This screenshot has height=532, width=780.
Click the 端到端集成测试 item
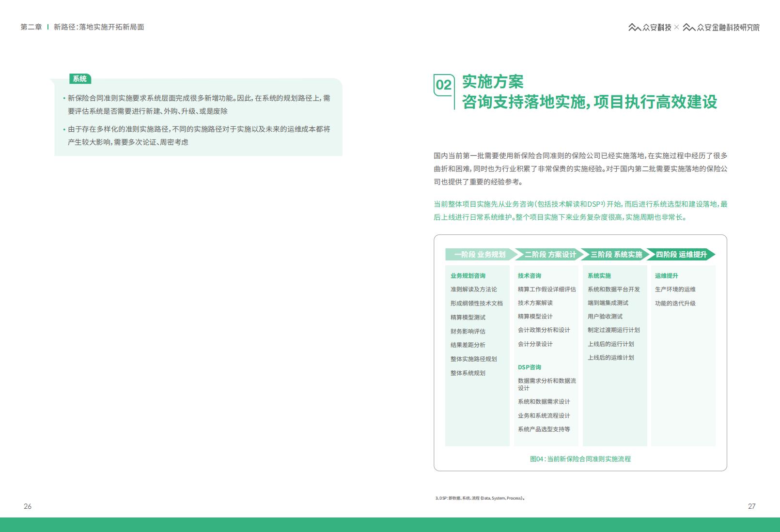point(608,303)
